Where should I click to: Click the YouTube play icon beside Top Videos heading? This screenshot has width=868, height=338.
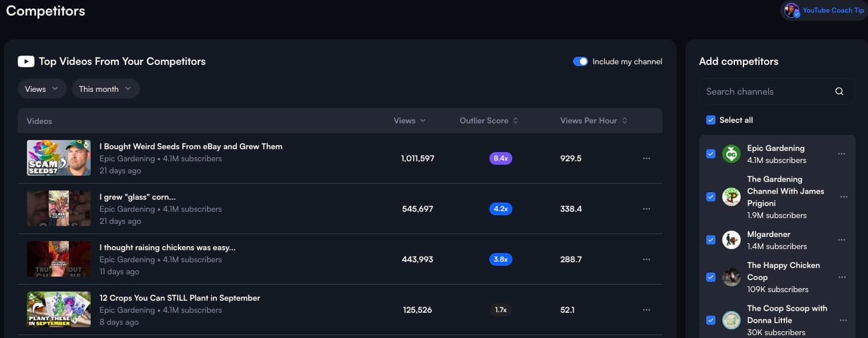(x=26, y=61)
